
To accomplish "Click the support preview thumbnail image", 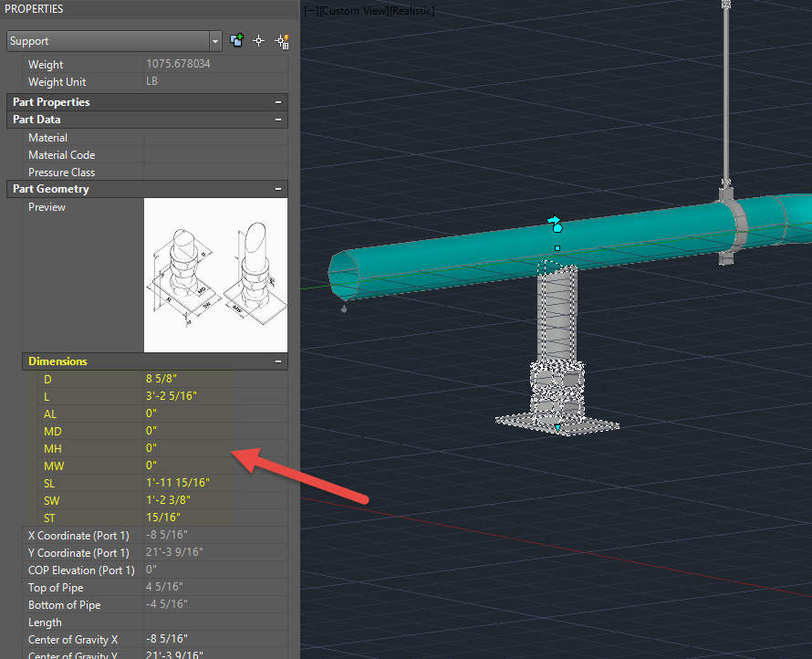I will [215, 275].
